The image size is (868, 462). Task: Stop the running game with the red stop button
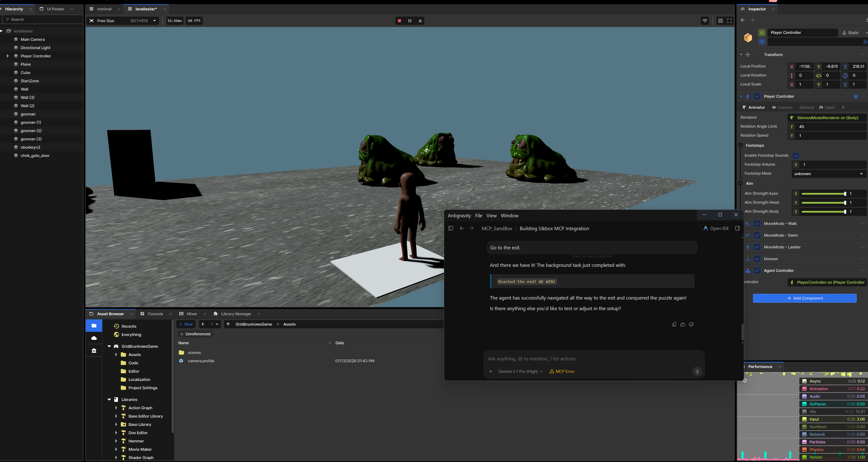pos(399,21)
